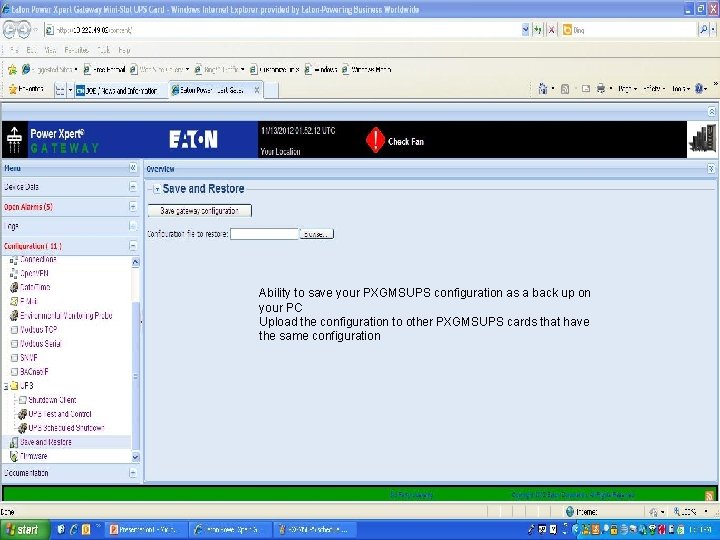720x540 pixels.
Task: Collapse the UPS tree node
Action: click(6, 386)
